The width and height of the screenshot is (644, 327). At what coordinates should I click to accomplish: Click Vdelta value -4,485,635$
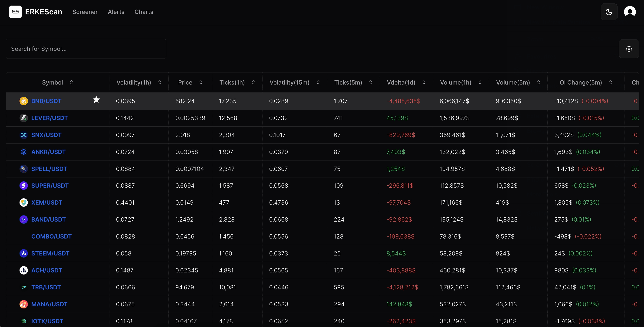[404, 101]
